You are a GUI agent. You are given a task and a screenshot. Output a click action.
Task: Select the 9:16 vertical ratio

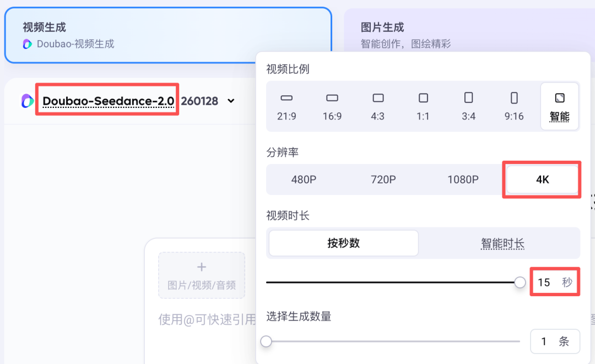(514, 106)
